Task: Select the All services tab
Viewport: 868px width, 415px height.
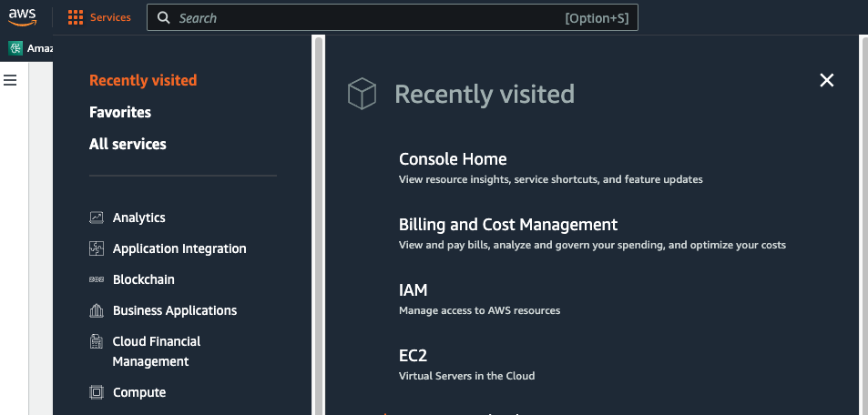Action: tap(128, 144)
